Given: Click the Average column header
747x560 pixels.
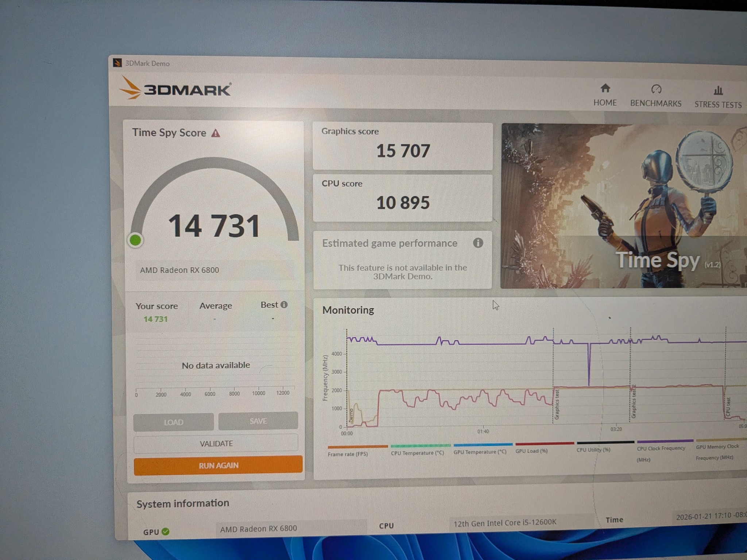Looking at the screenshot, I should pyautogui.click(x=216, y=306).
